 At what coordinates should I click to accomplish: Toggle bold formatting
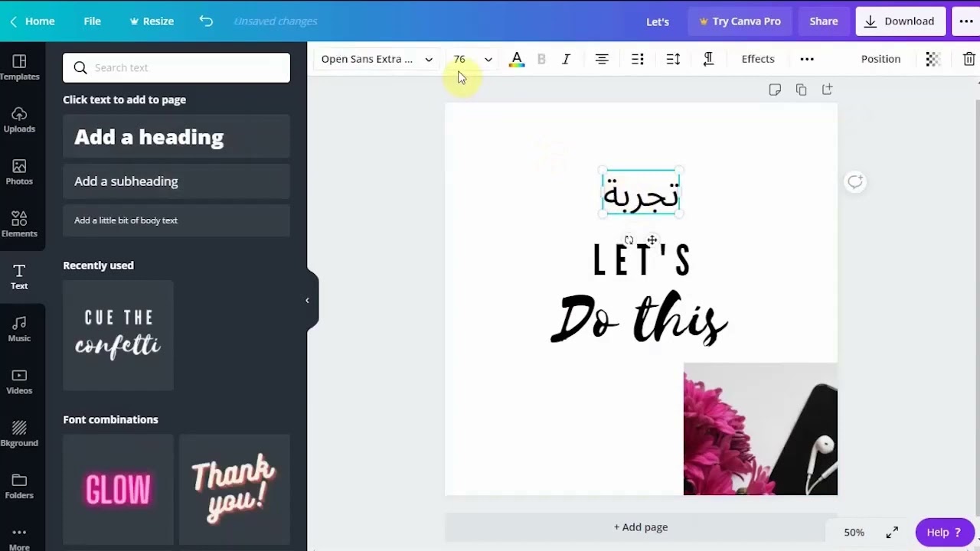tap(541, 59)
